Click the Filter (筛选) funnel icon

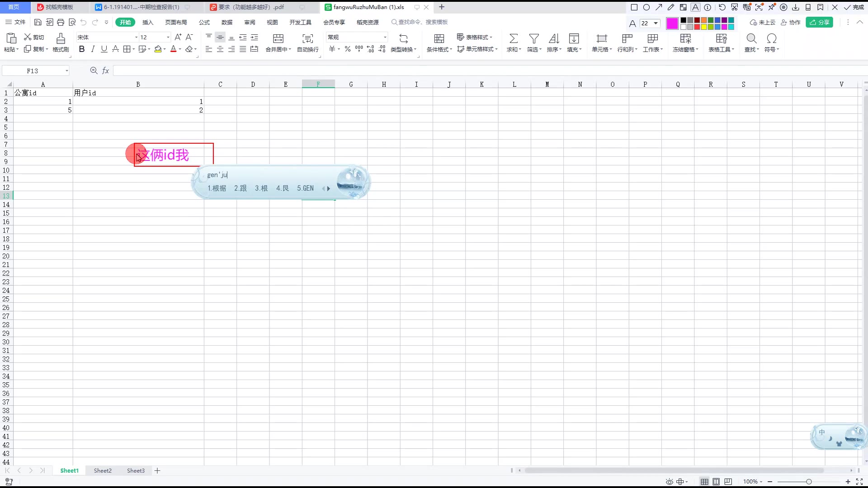coord(534,38)
